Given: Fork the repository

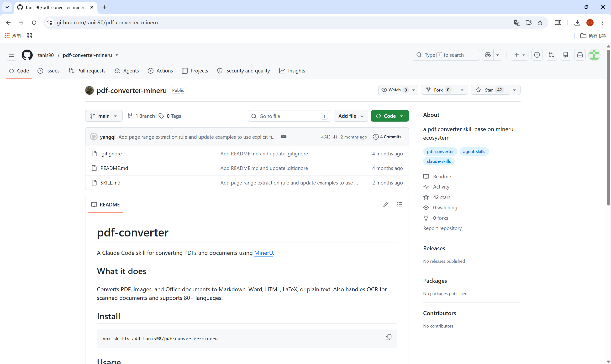Looking at the screenshot, I should [438, 90].
